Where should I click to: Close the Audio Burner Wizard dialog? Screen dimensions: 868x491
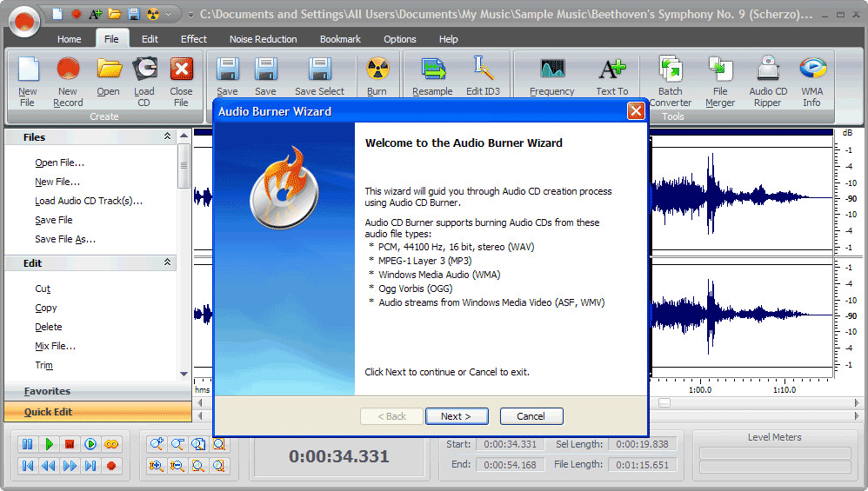(636, 111)
